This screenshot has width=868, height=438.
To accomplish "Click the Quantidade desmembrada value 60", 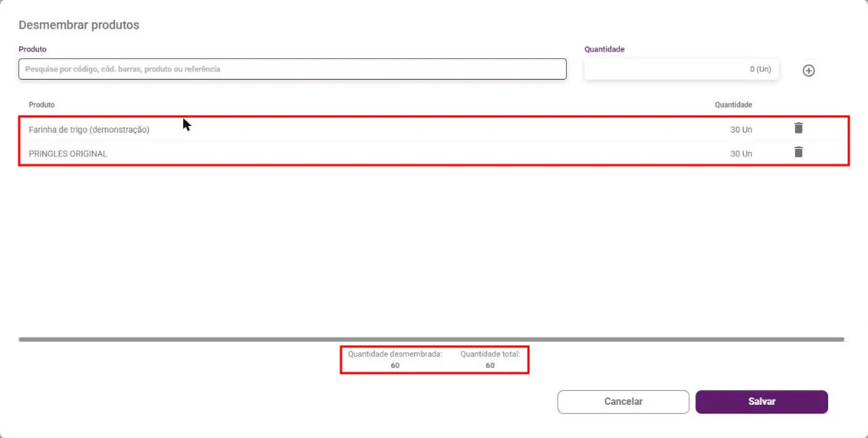I will point(396,365).
